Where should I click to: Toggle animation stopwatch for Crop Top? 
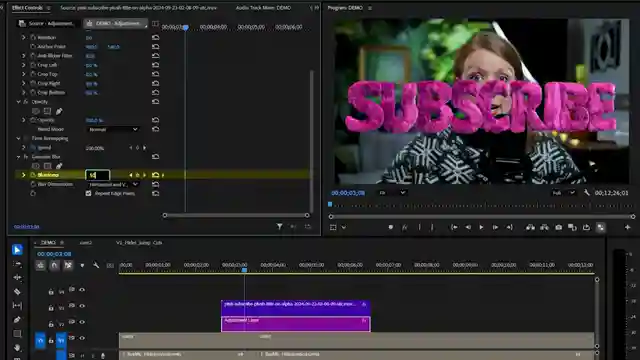point(33,74)
